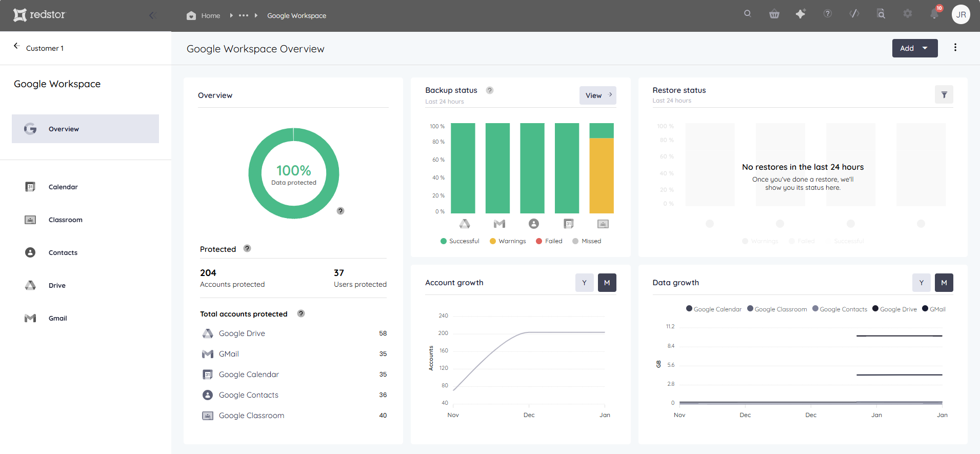The height and width of the screenshot is (454, 980).
Task: Click the back arrow beside Customer 1
Action: point(16,46)
